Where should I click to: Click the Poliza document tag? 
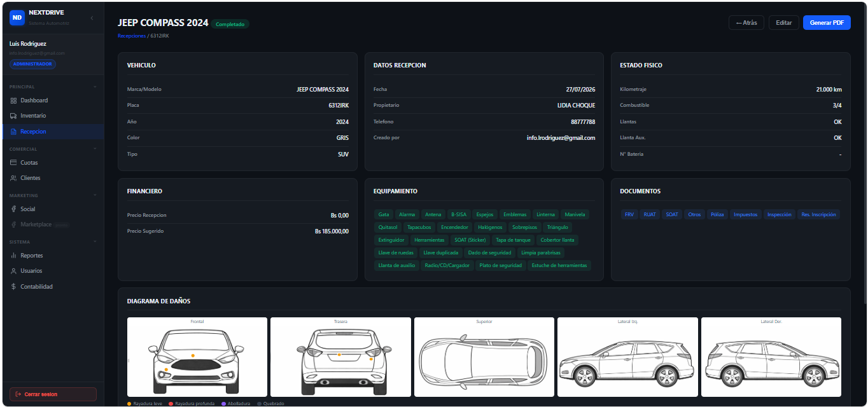tap(717, 214)
